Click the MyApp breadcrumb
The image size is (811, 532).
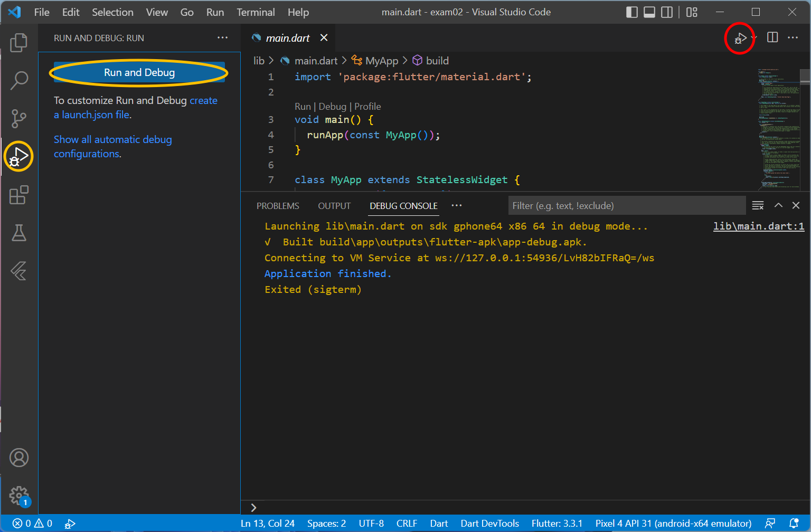382,61
